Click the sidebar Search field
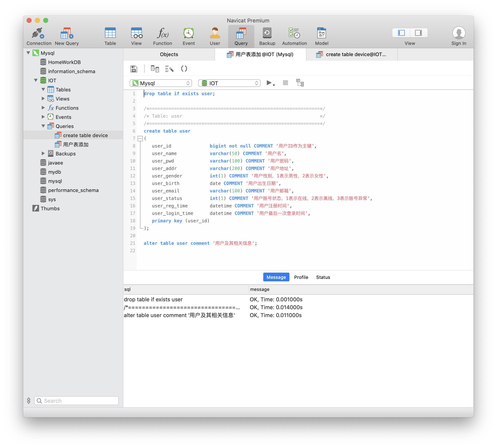 pyautogui.click(x=76, y=401)
